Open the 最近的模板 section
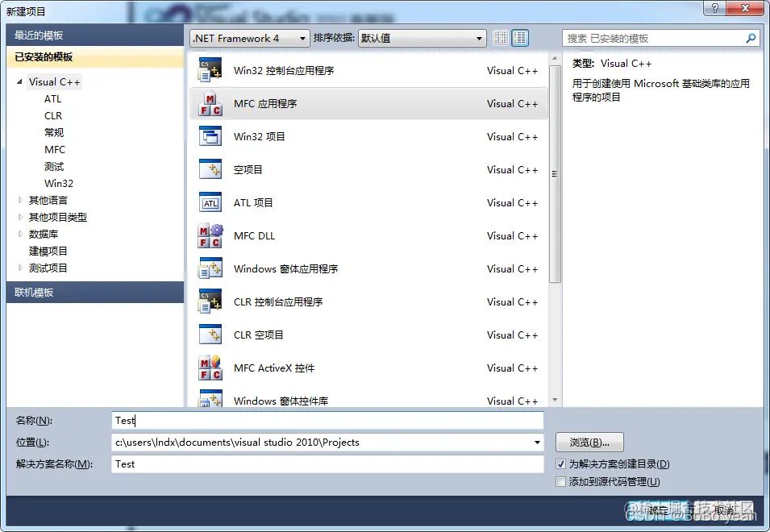 click(95, 35)
